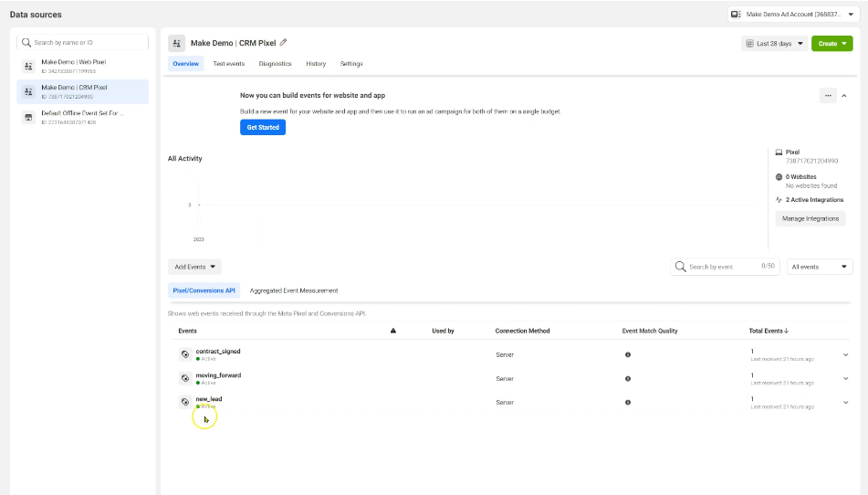Expand the contract_signed event row
Screen dimensions: 868x495
click(x=846, y=355)
